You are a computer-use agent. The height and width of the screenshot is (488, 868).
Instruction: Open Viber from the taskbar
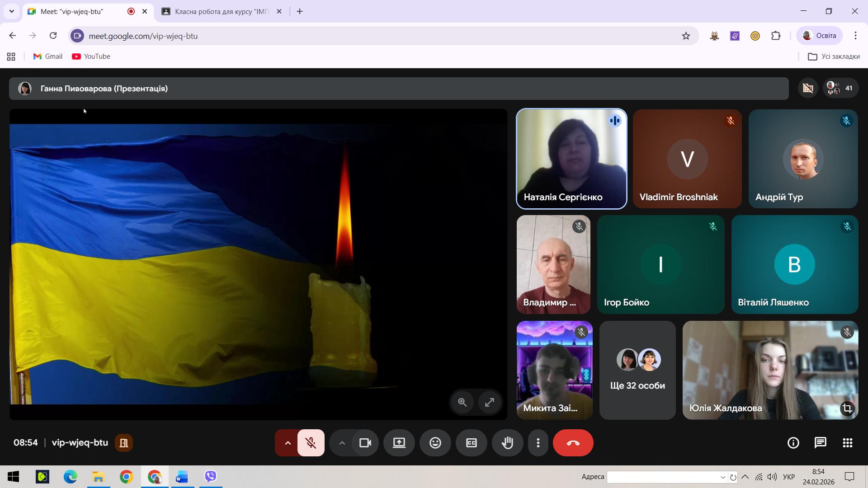tap(211, 477)
